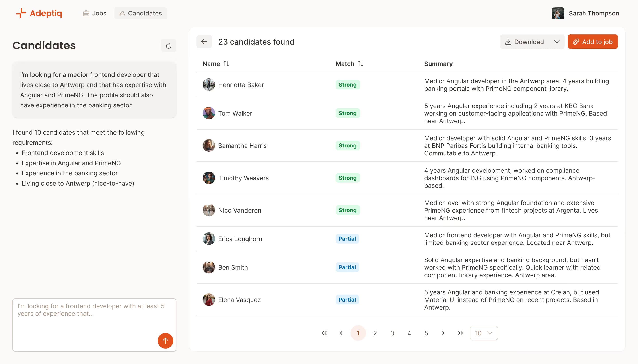Switch to the Candidates tab

coord(140,13)
